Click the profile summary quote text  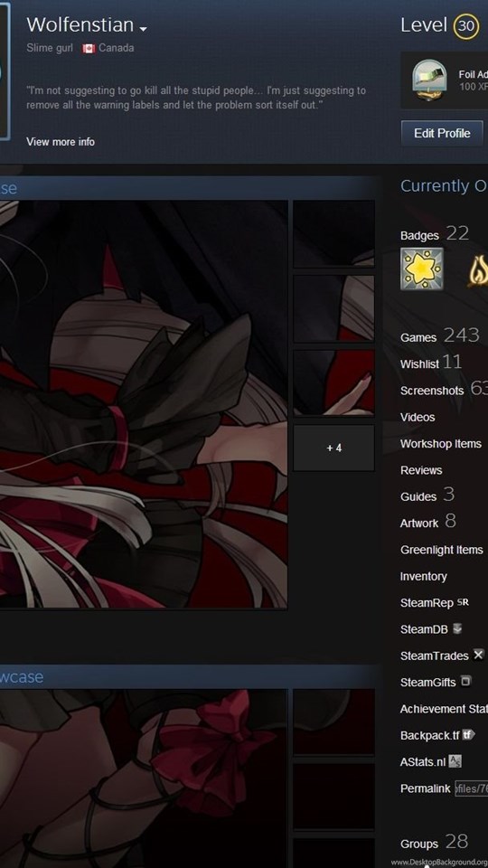point(196,98)
